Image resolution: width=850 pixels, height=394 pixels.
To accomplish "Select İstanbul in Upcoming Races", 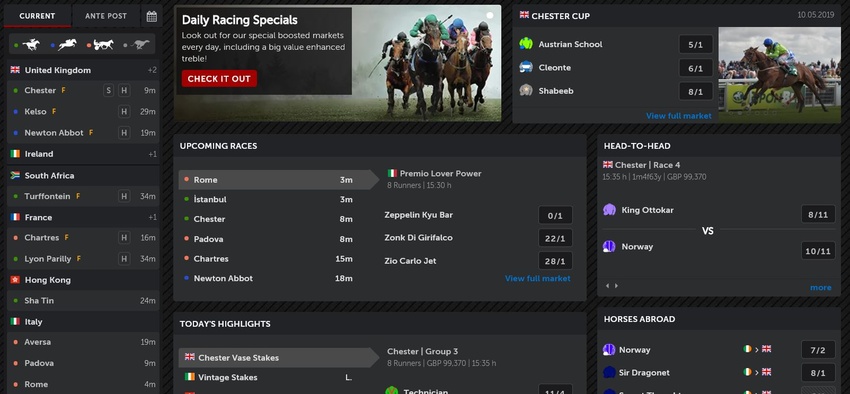I will 274,199.
